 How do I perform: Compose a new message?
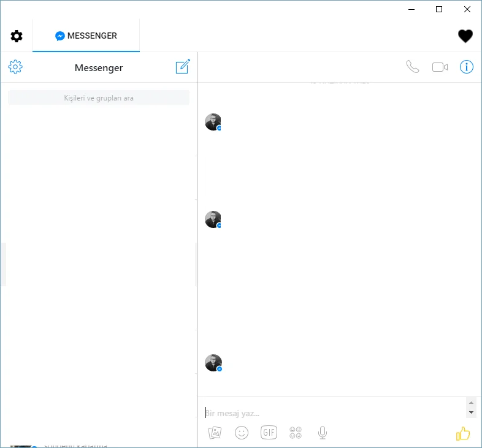coord(183,67)
